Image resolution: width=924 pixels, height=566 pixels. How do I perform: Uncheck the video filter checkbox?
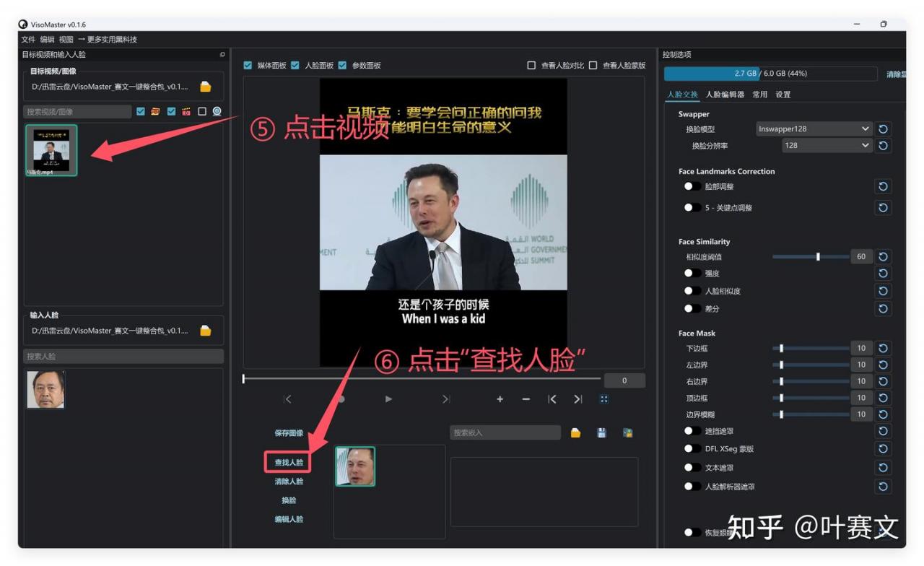coord(171,111)
